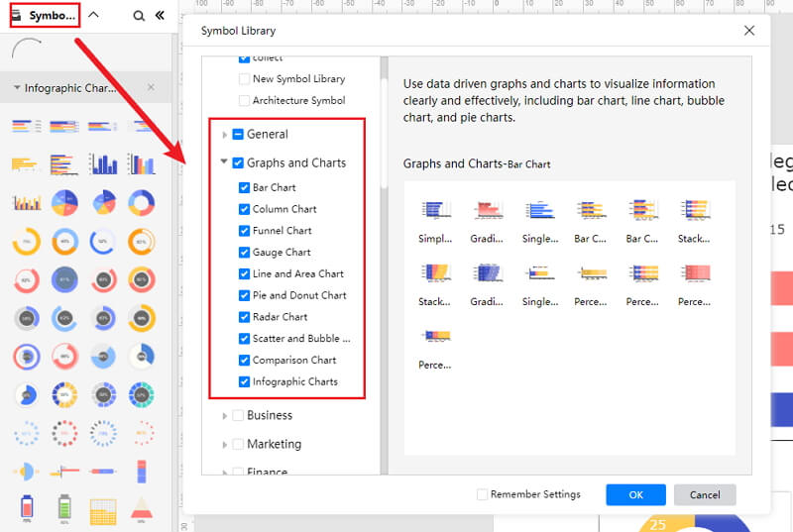Expand the Business tree node

click(x=225, y=416)
